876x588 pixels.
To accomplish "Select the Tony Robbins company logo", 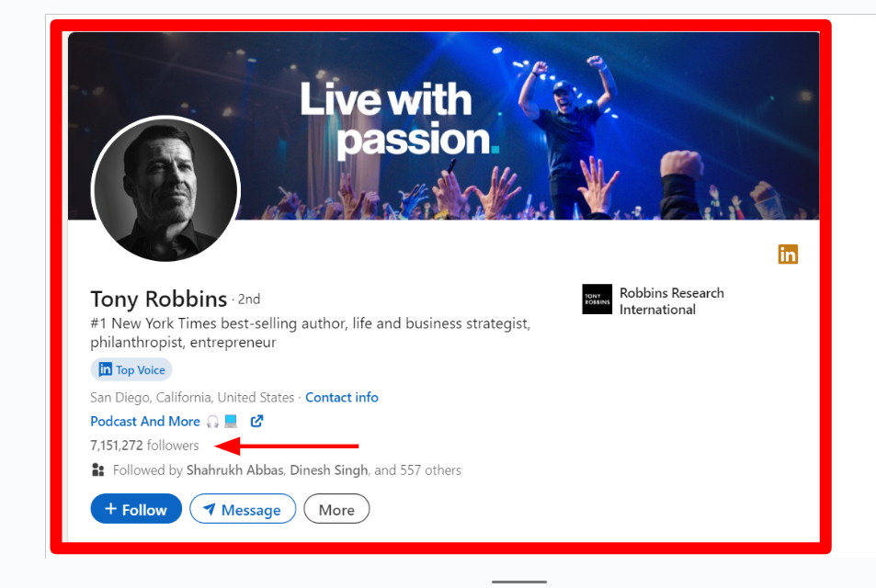I will (597, 299).
